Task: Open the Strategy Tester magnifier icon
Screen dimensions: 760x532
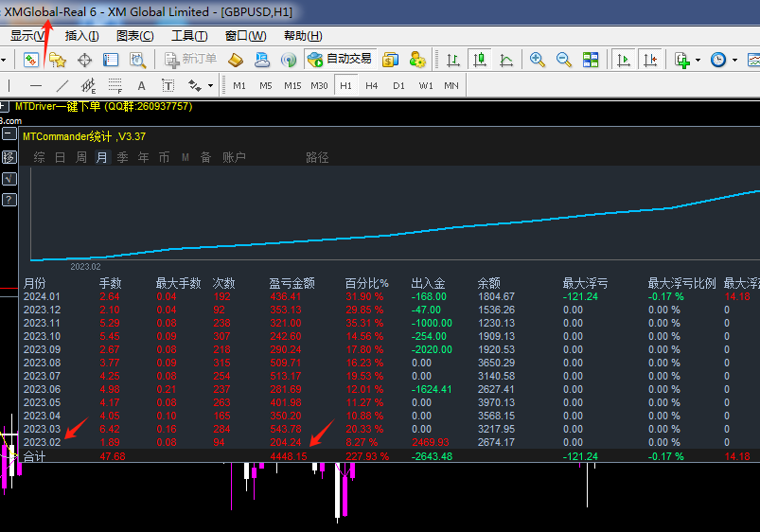Action: (x=137, y=60)
